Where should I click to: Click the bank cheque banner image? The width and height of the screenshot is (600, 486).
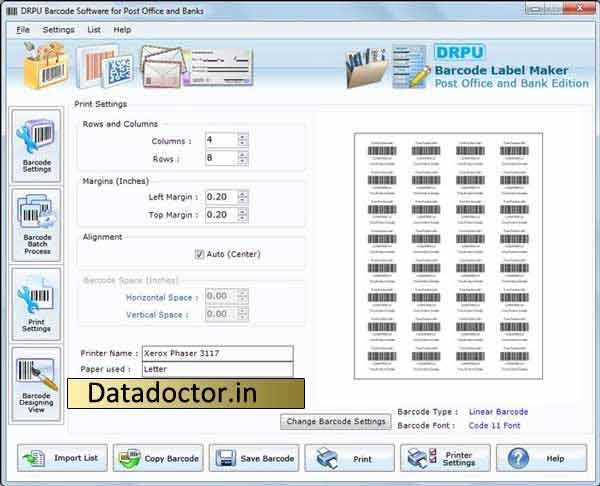[x=219, y=67]
